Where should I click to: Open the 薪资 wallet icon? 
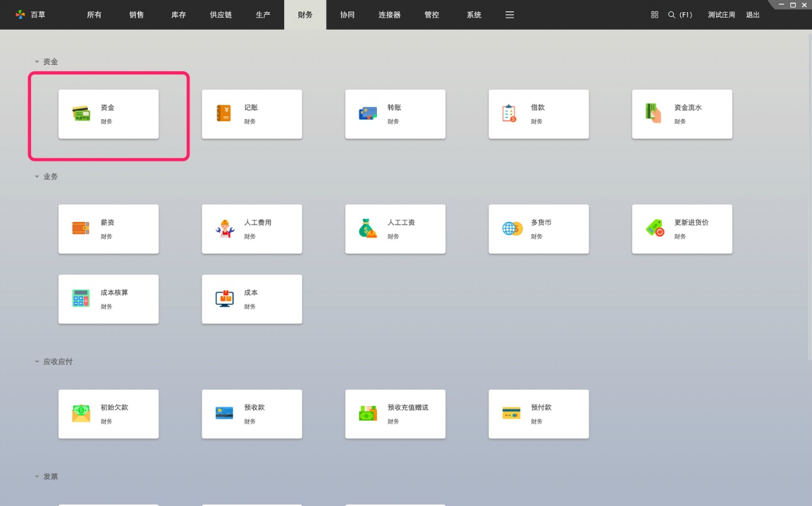pyautogui.click(x=81, y=229)
